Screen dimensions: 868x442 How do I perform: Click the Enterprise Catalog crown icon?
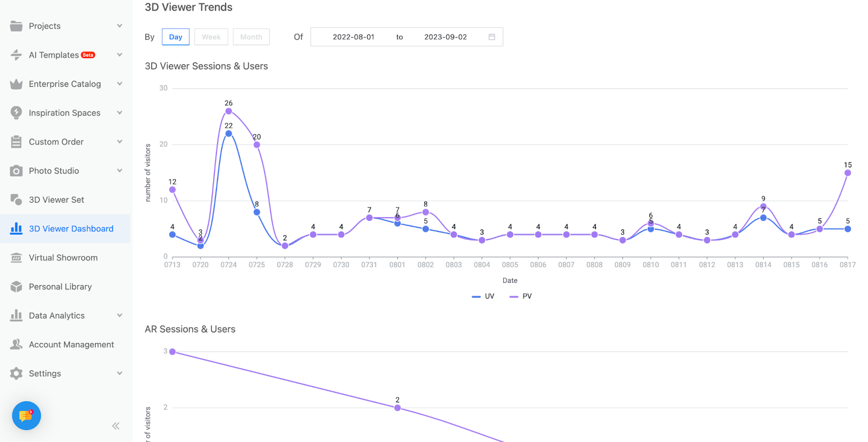[x=16, y=84]
